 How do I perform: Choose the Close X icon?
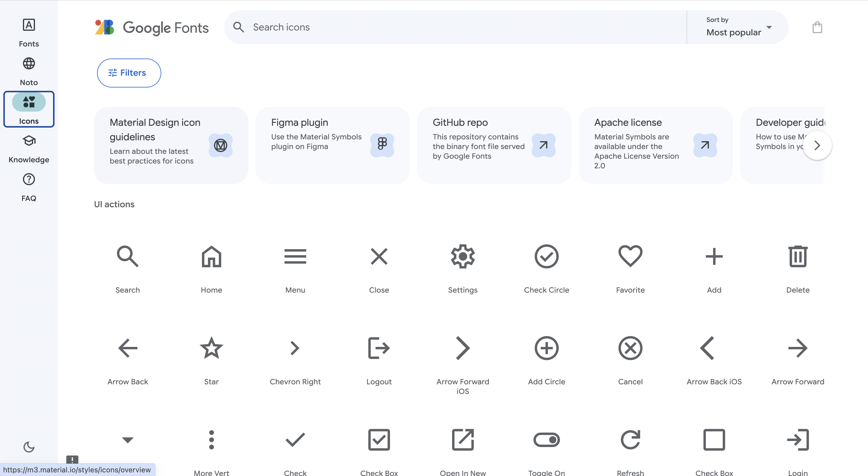[x=379, y=256]
